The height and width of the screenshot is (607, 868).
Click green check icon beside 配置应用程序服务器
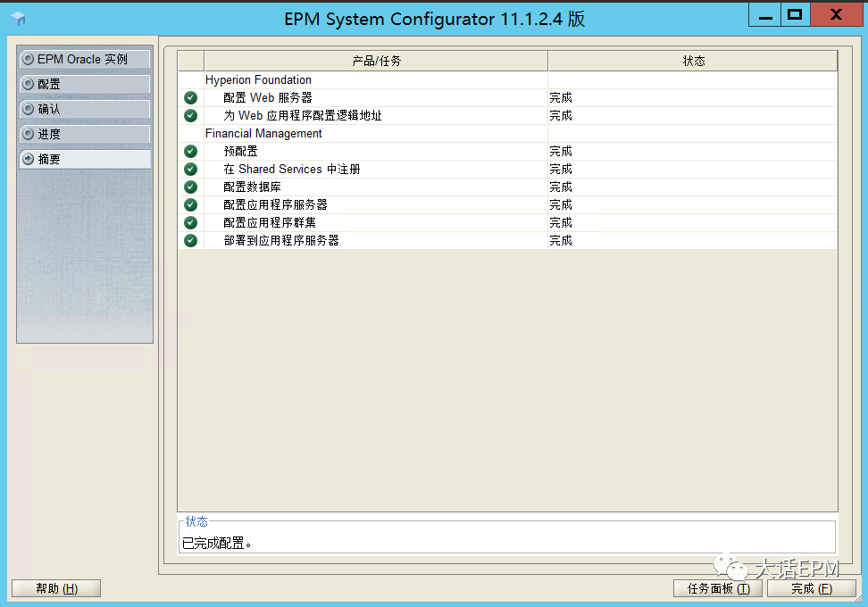(x=190, y=204)
